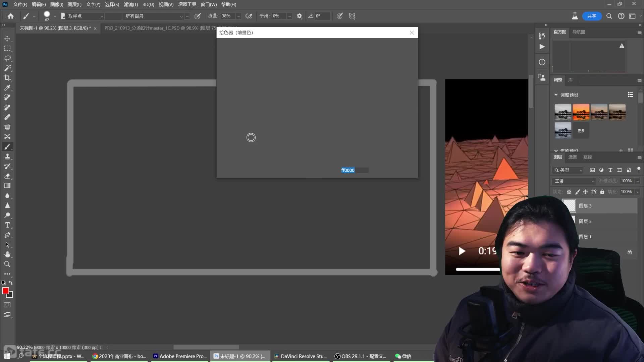Select the Hand tool
The image size is (644, 362).
coord(7,254)
